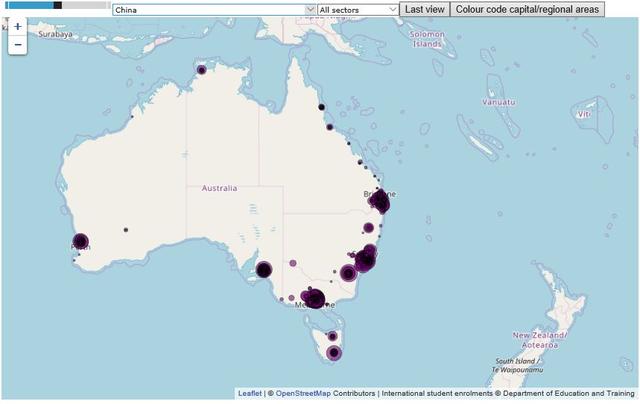Select the small inland marker east of Perth

point(126,230)
